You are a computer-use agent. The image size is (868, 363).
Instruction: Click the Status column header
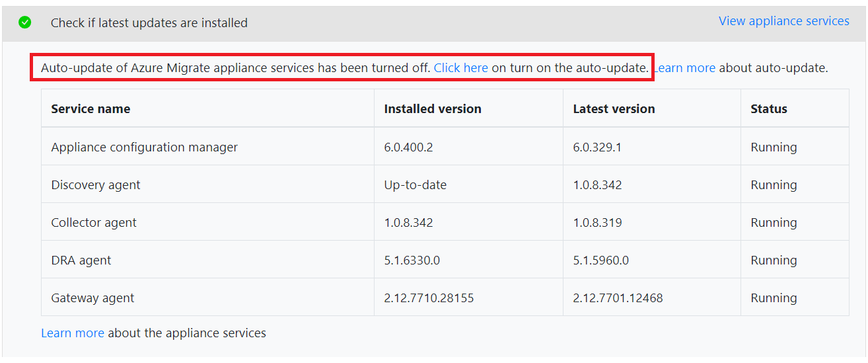point(768,109)
